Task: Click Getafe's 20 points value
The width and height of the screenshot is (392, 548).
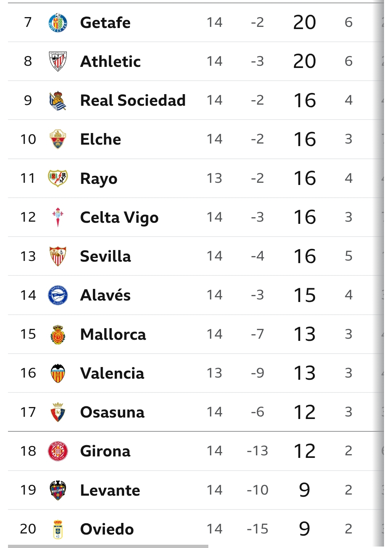Action: coord(305,23)
